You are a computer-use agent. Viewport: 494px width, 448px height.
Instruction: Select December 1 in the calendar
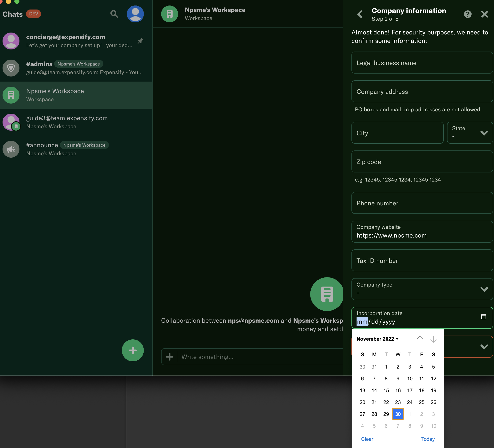pos(410,414)
